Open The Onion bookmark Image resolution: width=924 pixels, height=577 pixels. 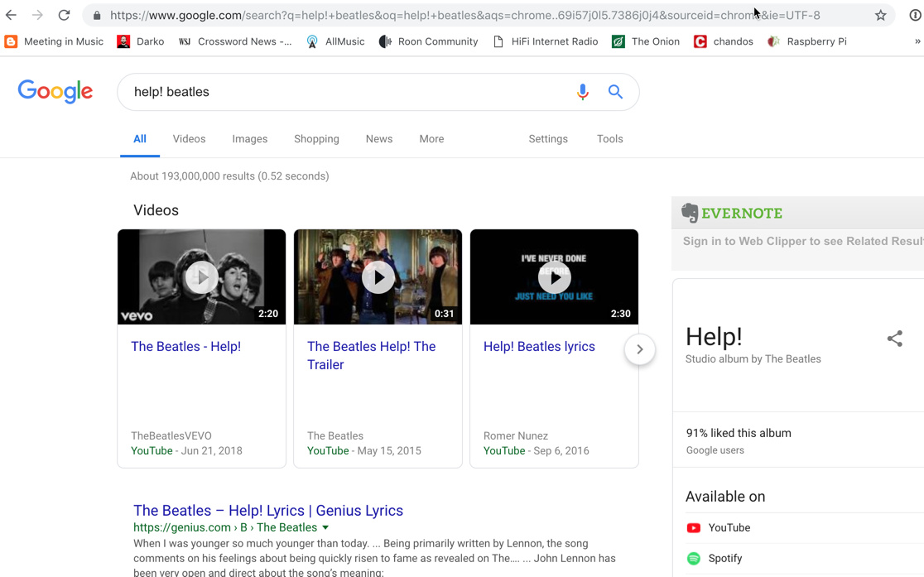(x=646, y=41)
